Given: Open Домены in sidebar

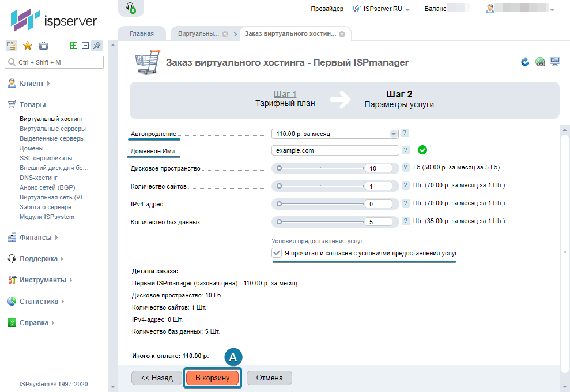Looking at the screenshot, I should [x=32, y=148].
